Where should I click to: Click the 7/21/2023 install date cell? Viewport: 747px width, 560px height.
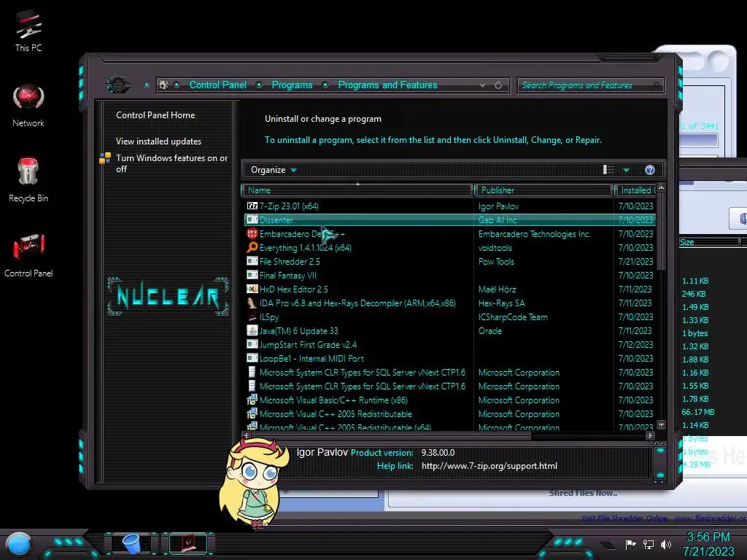[x=635, y=262]
